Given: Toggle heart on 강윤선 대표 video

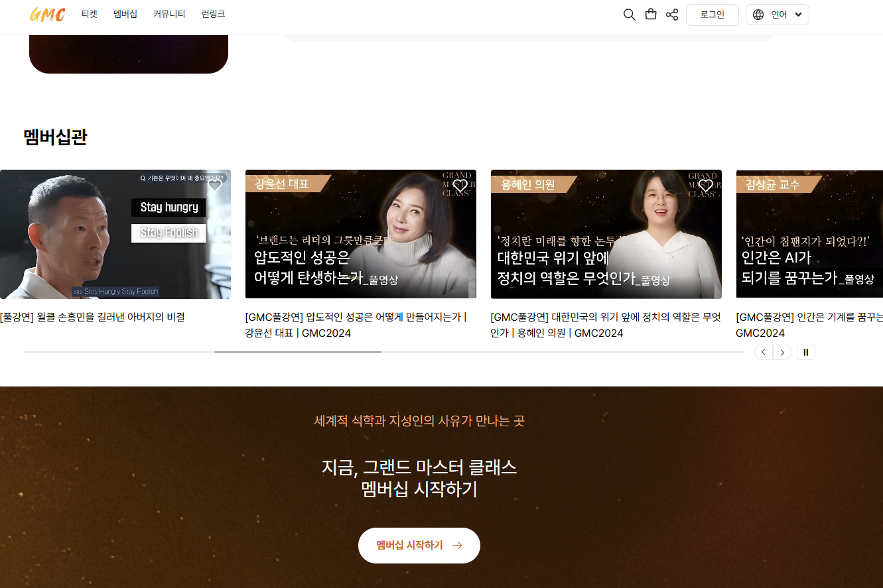Looking at the screenshot, I should coord(460,186).
